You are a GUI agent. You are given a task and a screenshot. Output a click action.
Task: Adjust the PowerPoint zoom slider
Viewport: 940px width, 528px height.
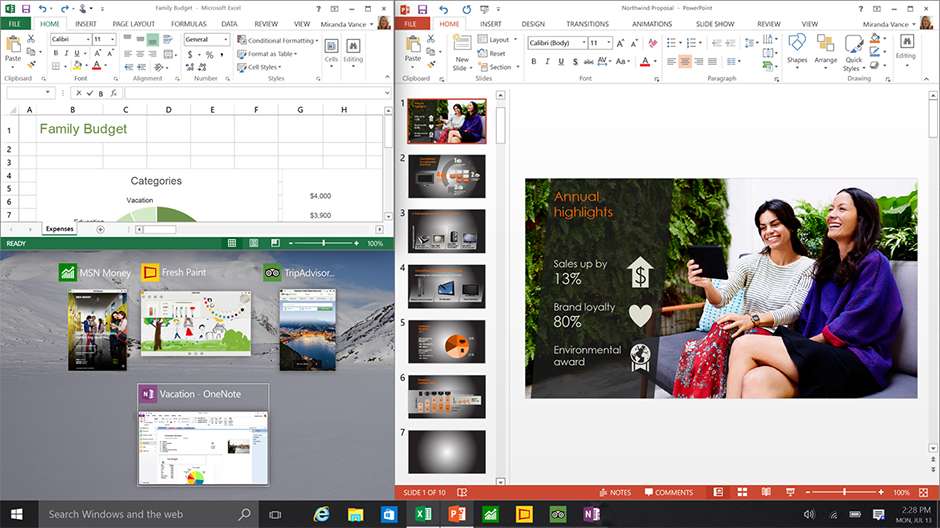844,492
